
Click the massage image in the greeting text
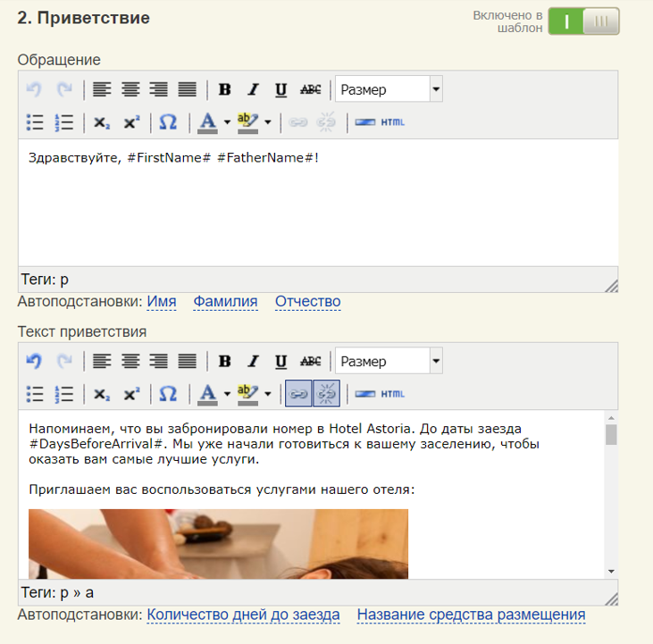218,544
